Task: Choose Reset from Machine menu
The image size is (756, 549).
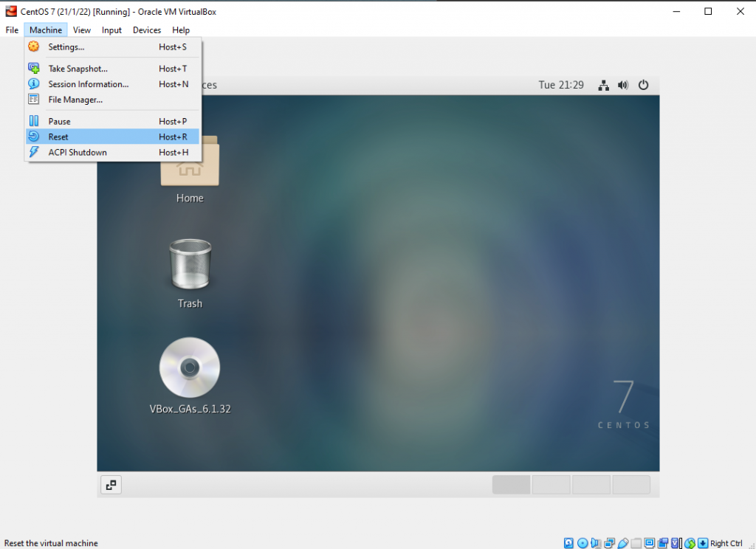Action: [x=112, y=137]
